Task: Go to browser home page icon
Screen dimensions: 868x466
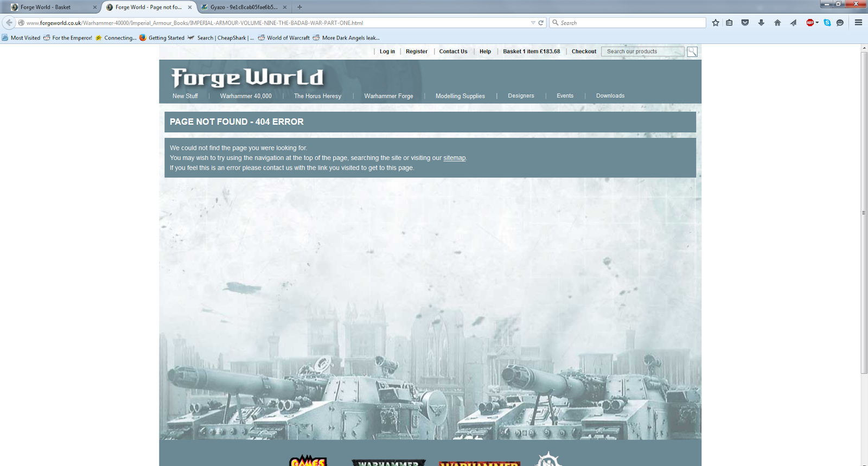Action: (777, 23)
